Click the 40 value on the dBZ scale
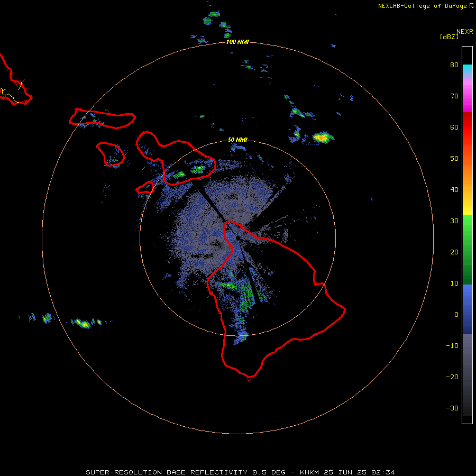This screenshot has width=476, height=476. (x=454, y=190)
